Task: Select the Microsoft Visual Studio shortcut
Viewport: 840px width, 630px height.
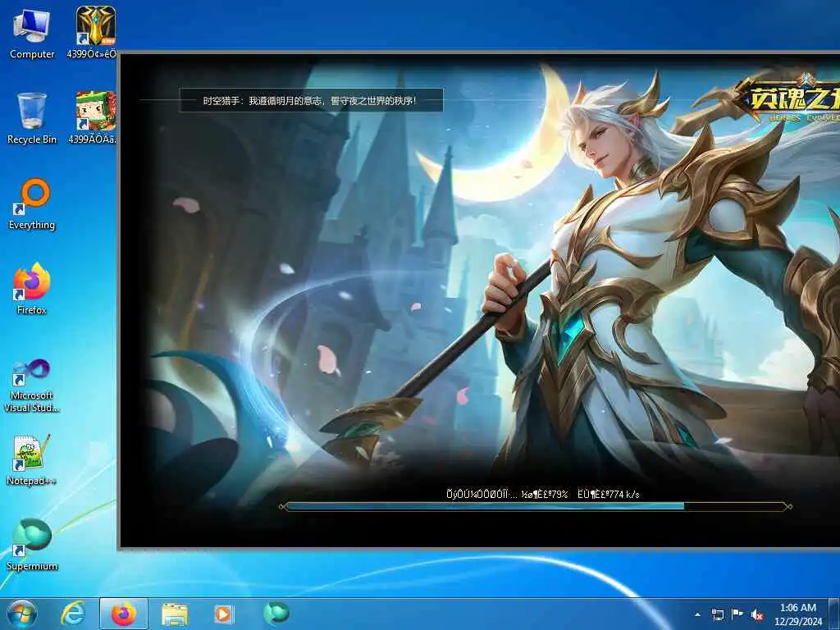Action: tap(32, 386)
